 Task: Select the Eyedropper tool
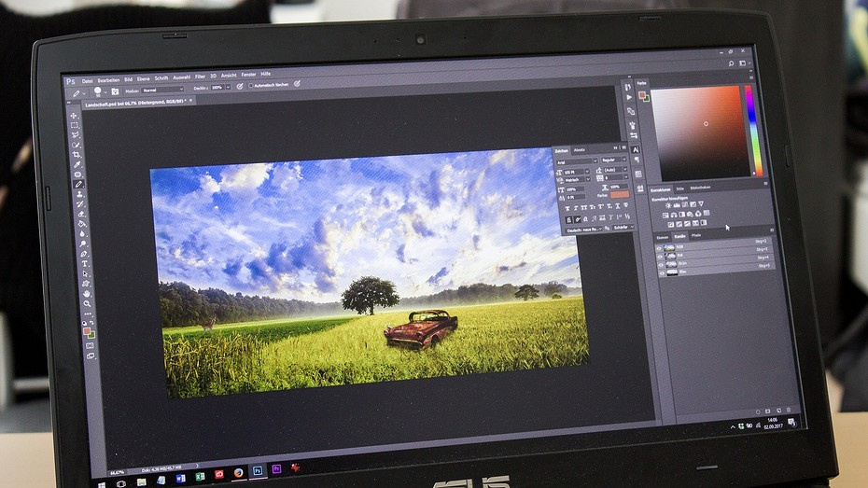click(x=77, y=164)
